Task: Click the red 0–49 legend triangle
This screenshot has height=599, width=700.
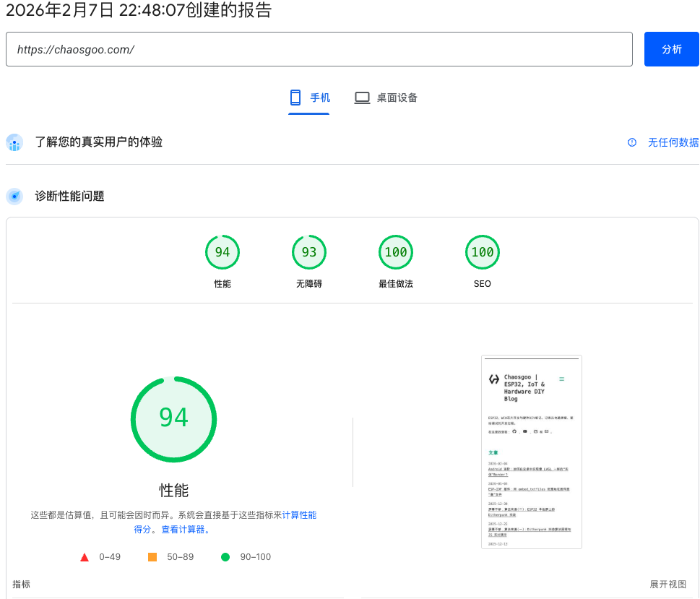Action: click(x=85, y=557)
